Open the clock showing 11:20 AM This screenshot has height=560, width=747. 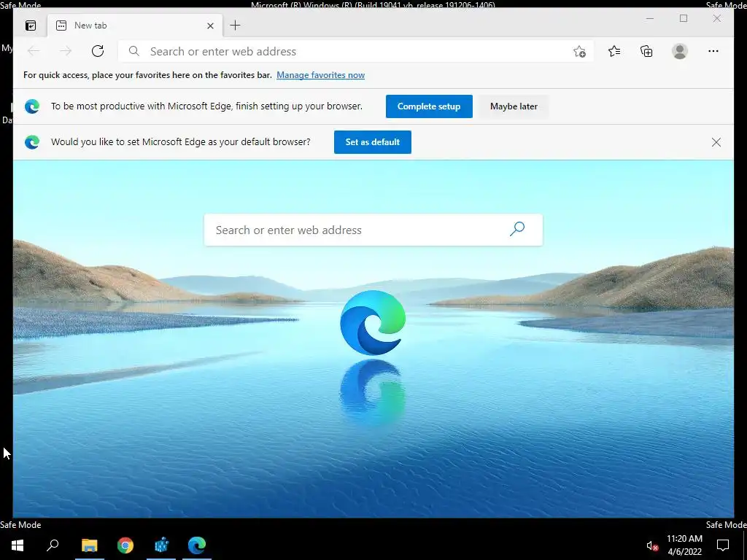coord(684,545)
